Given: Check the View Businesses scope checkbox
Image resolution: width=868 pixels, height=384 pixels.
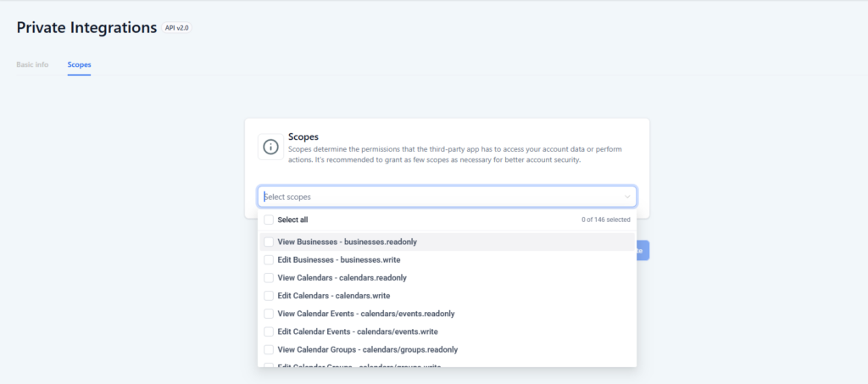Looking at the screenshot, I should click(269, 242).
